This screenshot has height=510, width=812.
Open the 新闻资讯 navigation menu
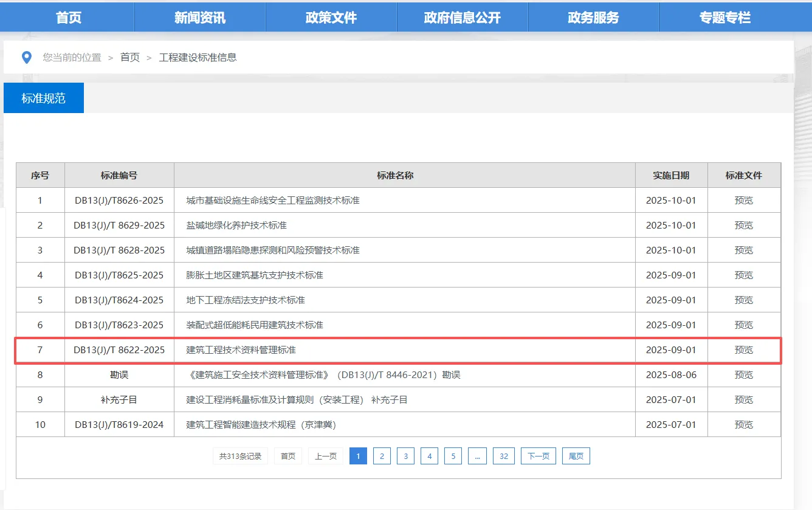[x=199, y=17]
